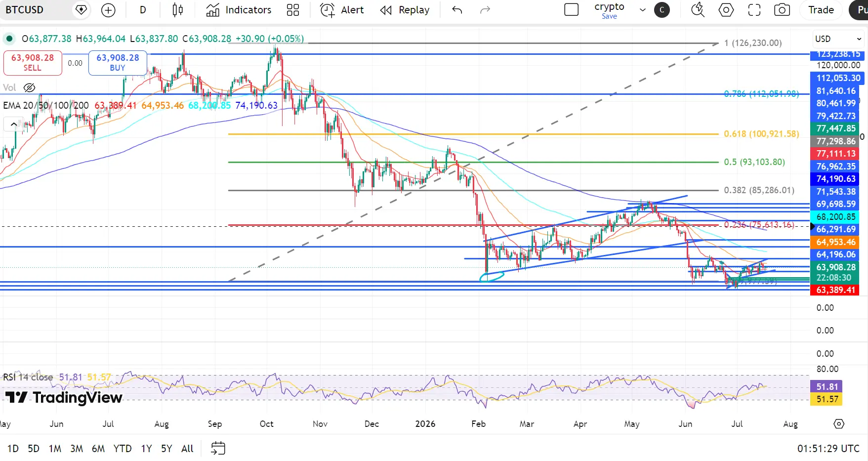Click the green market status dot
Screen dimensions: 868x461
coord(9,39)
